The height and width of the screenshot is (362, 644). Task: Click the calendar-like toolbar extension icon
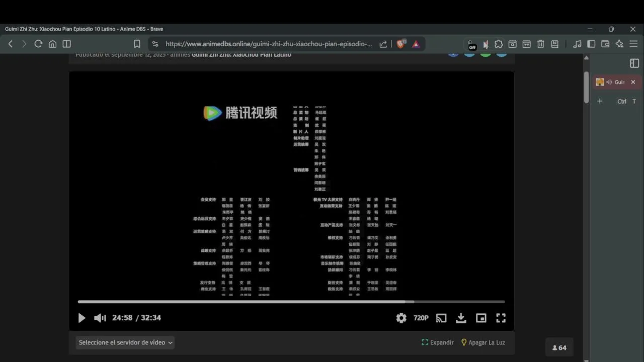[526, 44]
